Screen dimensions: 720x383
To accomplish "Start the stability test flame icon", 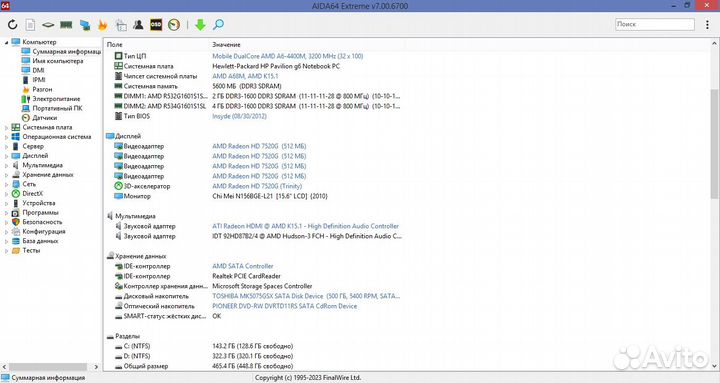I will click(x=102, y=25).
